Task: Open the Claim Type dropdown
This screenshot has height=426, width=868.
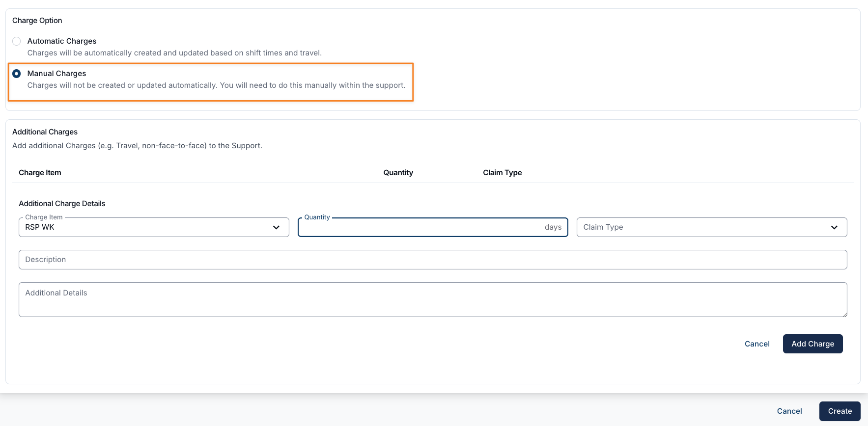Action: click(x=702, y=227)
